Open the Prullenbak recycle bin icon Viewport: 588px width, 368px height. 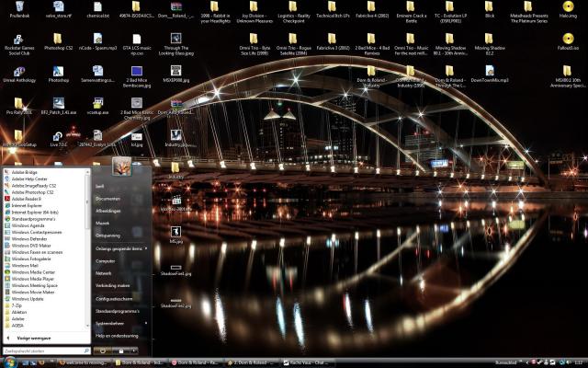tap(18, 9)
